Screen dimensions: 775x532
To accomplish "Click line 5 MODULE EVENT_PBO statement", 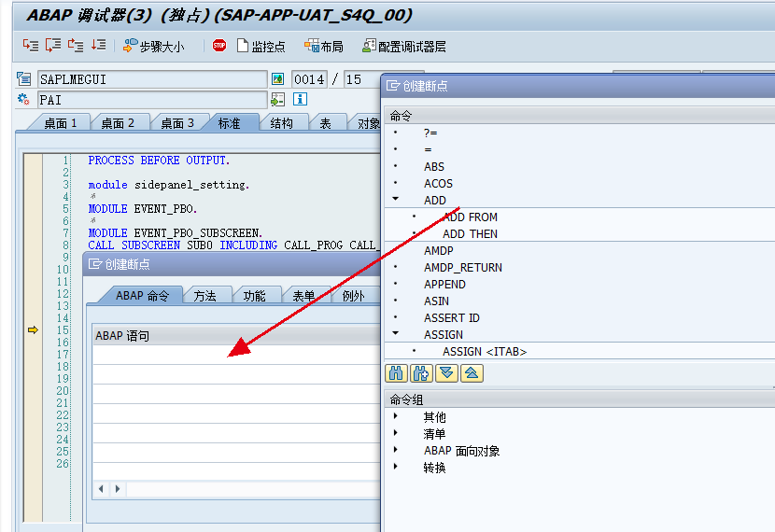I will (x=142, y=208).
